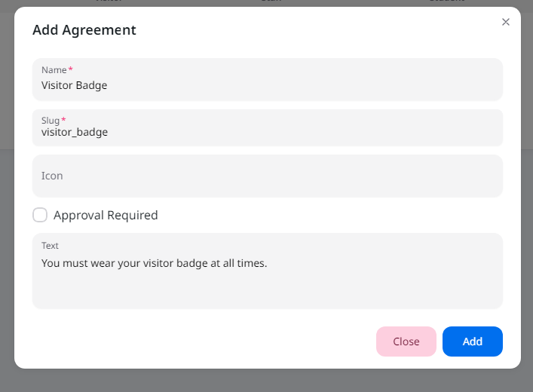Click the blank area under the textarea text
The width and height of the screenshot is (533, 392).
[x=268, y=289]
